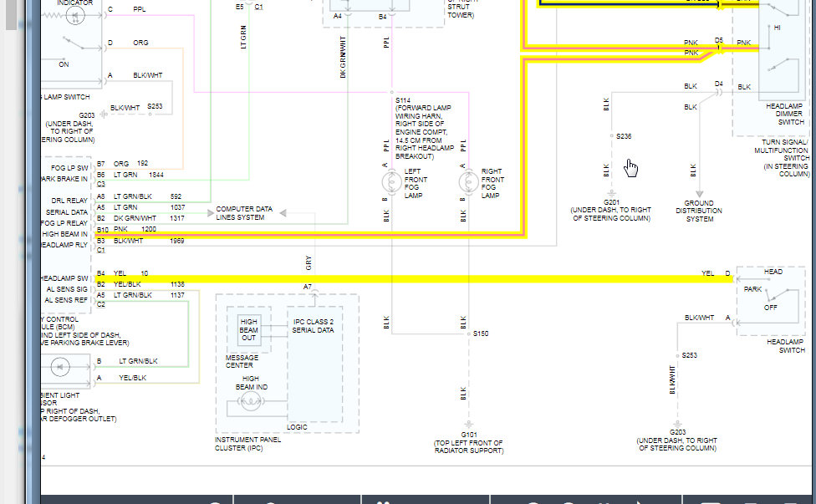
Task: Click wire number 1969 on BLK/WHT wire
Action: pos(177,241)
